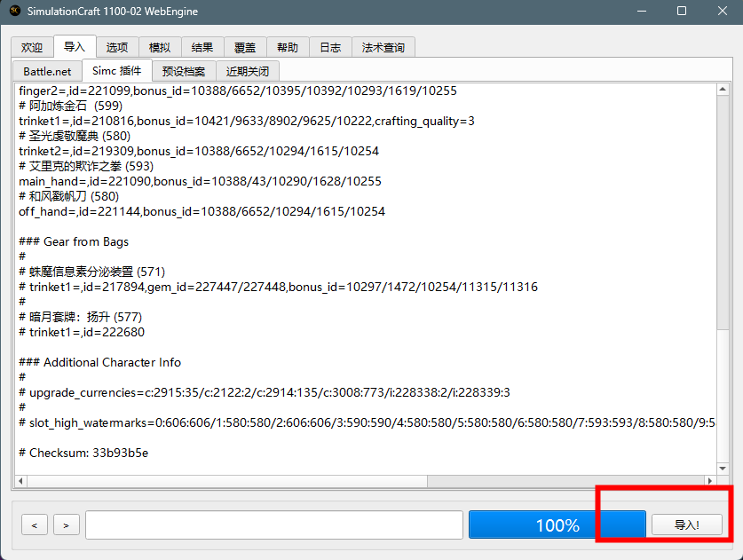The width and height of the screenshot is (743, 560).
Task: Click the '# 蛛魔信息素分泌装置 (571)' line
Action: point(92,272)
